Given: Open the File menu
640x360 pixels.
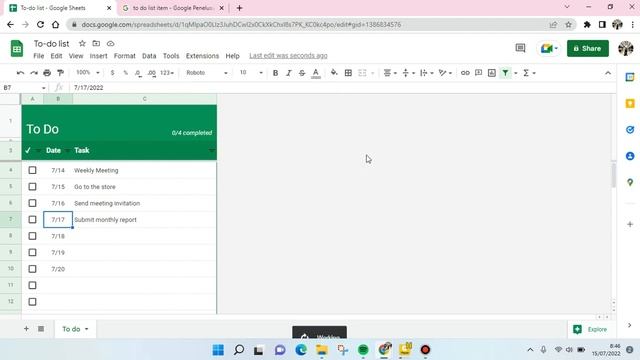Looking at the screenshot, I should (x=39, y=56).
